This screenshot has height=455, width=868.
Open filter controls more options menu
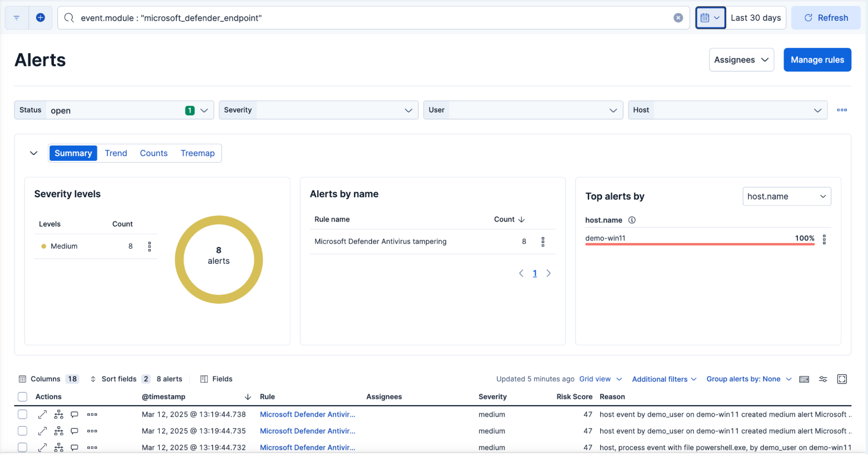coord(842,110)
